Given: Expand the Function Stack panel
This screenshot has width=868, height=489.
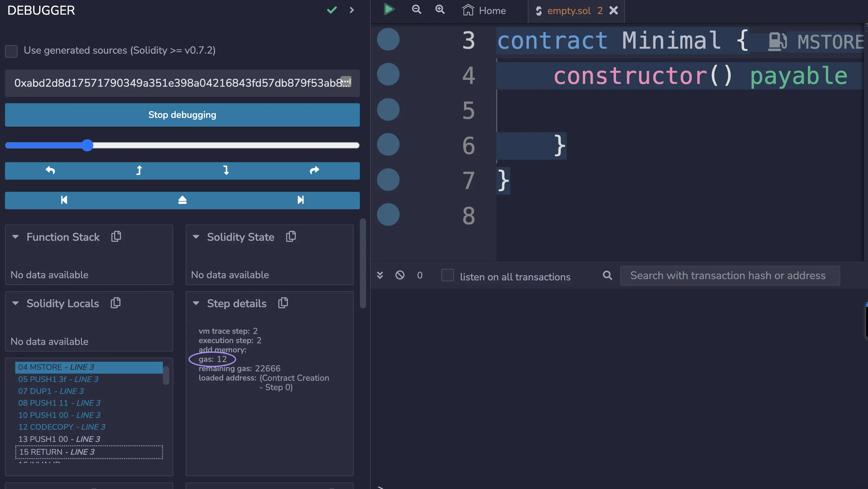Looking at the screenshot, I should pyautogui.click(x=16, y=237).
